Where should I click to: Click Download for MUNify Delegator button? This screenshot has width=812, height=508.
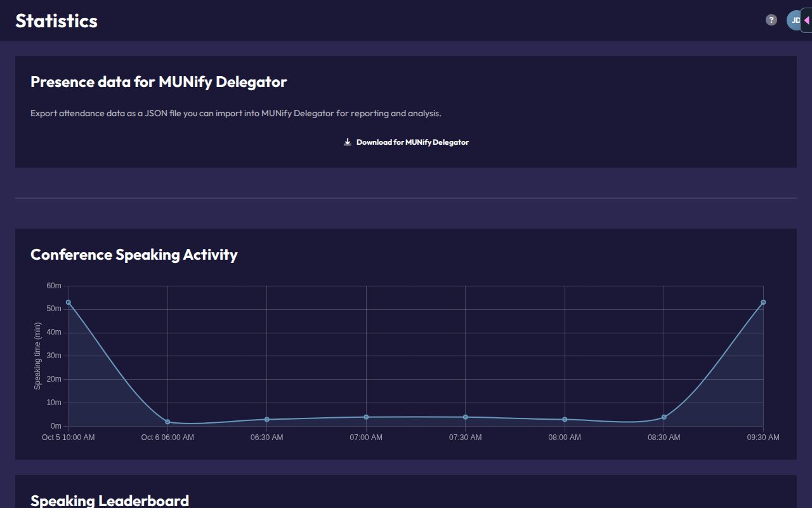pos(406,142)
